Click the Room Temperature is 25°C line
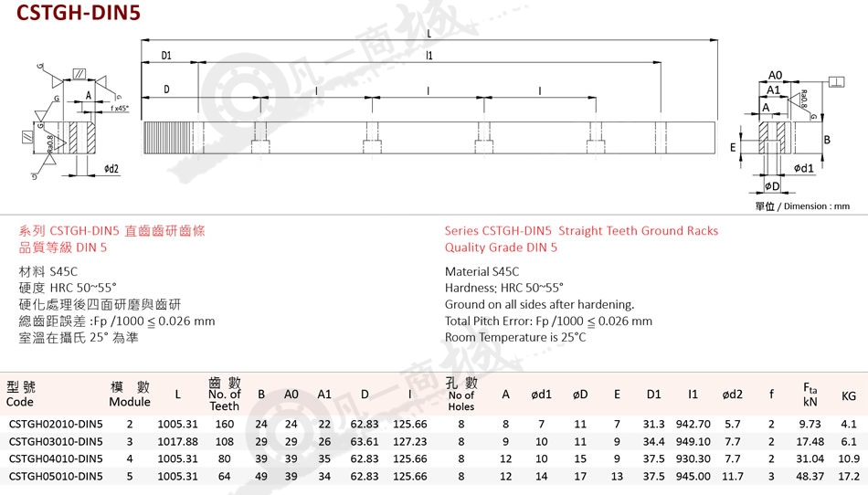 tap(514, 337)
